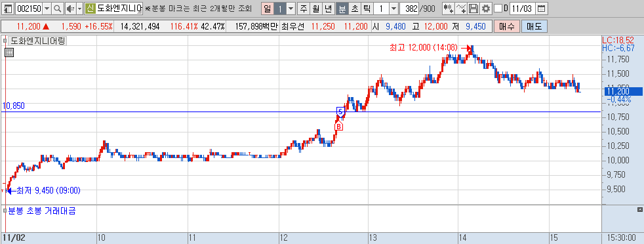The width and height of the screenshot is (644, 244).
Task: Click the grid table icon under the legend
Action: click(x=9, y=52)
